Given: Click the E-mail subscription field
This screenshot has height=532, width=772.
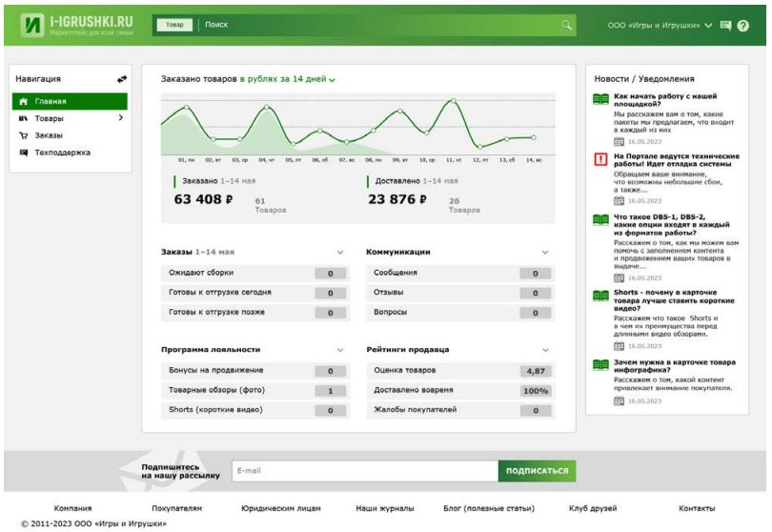Looking at the screenshot, I should [363, 471].
